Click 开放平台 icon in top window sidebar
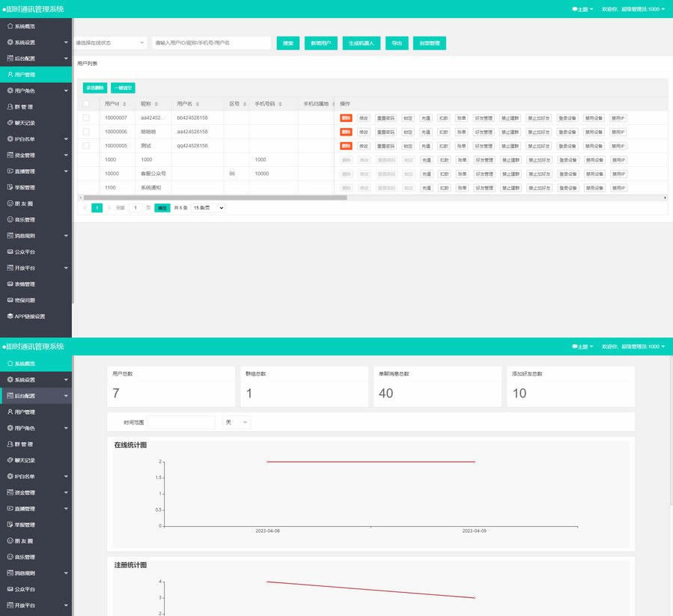This screenshot has height=616, width=673. coord(10,267)
